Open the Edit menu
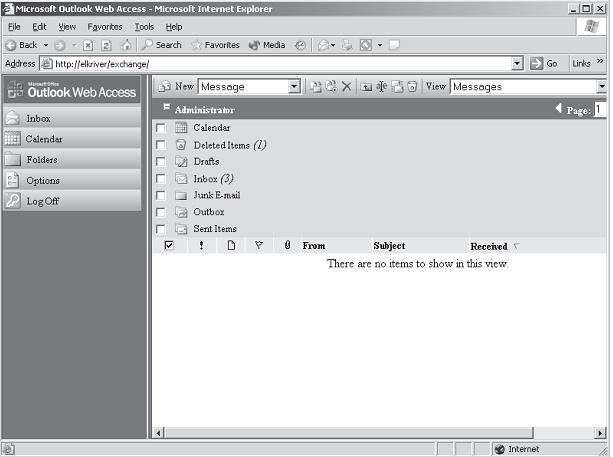613x457 pixels. (39, 27)
